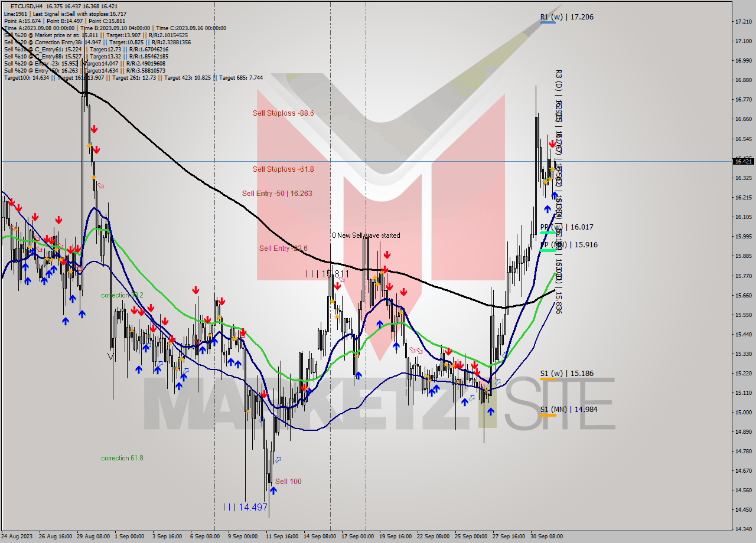Click the 14.560 price axis label
756x543 pixels.
(743, 490)
